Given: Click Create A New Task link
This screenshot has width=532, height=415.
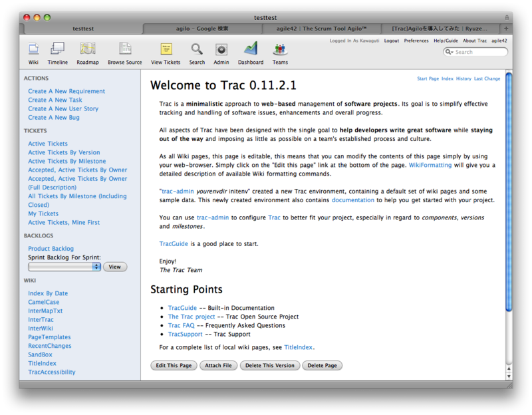Looking at the screenshot, I should [55, 100].
